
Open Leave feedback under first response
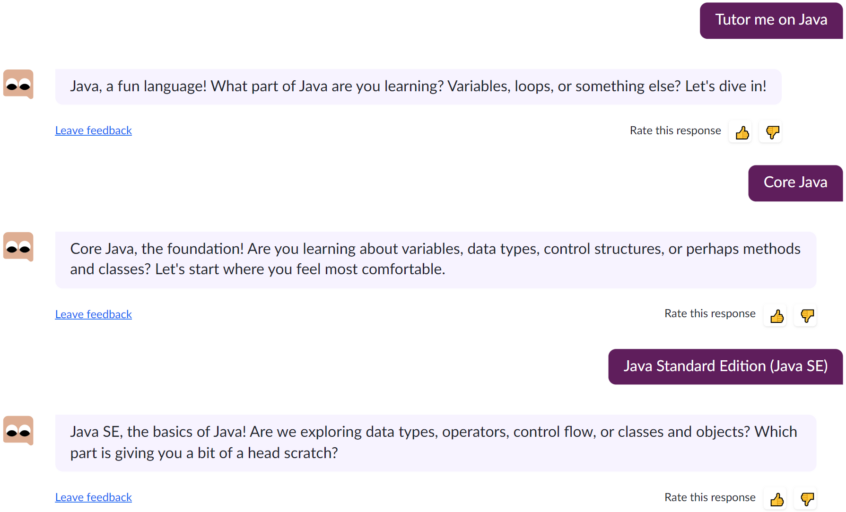tap(93, 131)
